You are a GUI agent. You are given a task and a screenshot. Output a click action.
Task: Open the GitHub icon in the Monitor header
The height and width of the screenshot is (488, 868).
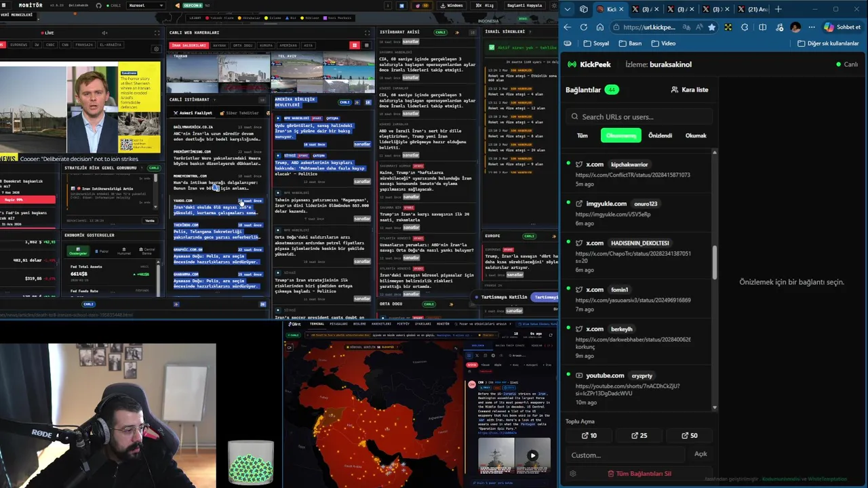[x=99, y=5]
